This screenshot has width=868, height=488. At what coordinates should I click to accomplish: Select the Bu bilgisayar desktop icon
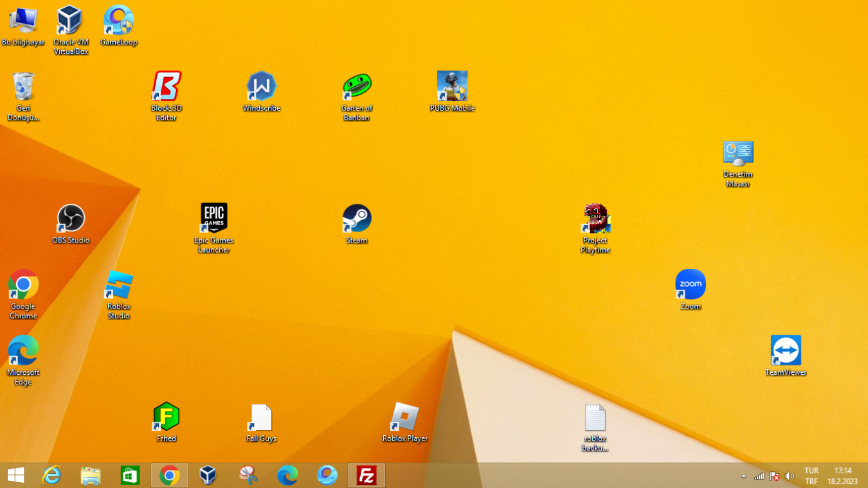tap(23, 26)
